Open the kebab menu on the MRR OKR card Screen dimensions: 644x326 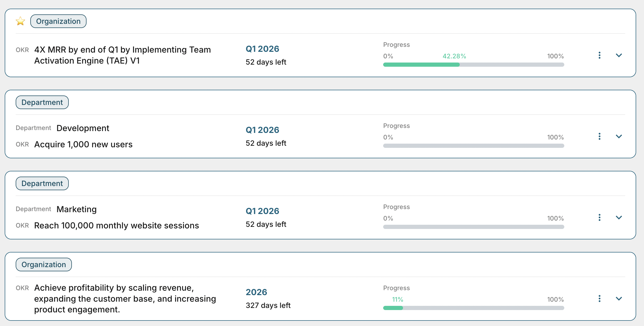tap(599, 55)
